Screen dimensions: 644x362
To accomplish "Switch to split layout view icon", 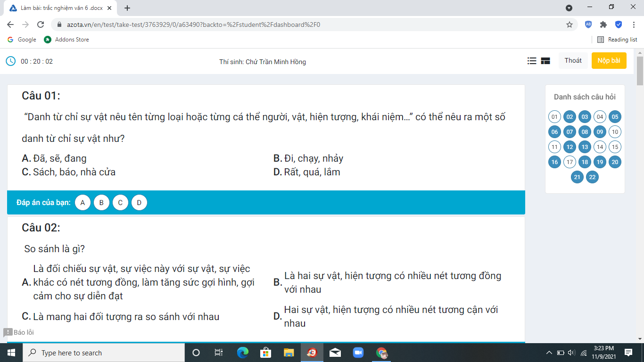I will point(545,61).
